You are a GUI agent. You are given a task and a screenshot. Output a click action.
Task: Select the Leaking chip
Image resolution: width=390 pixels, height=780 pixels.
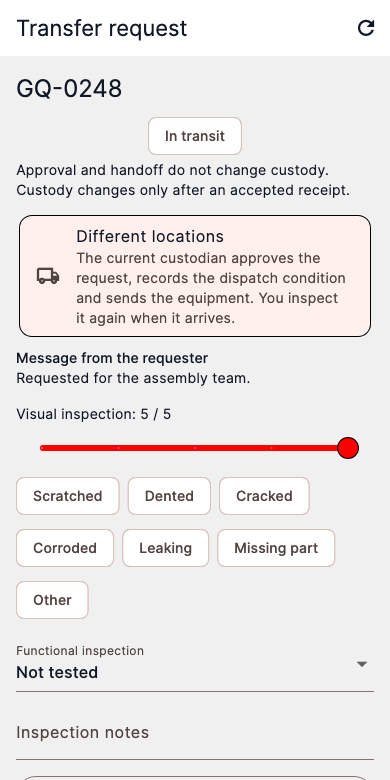[166, 548]
